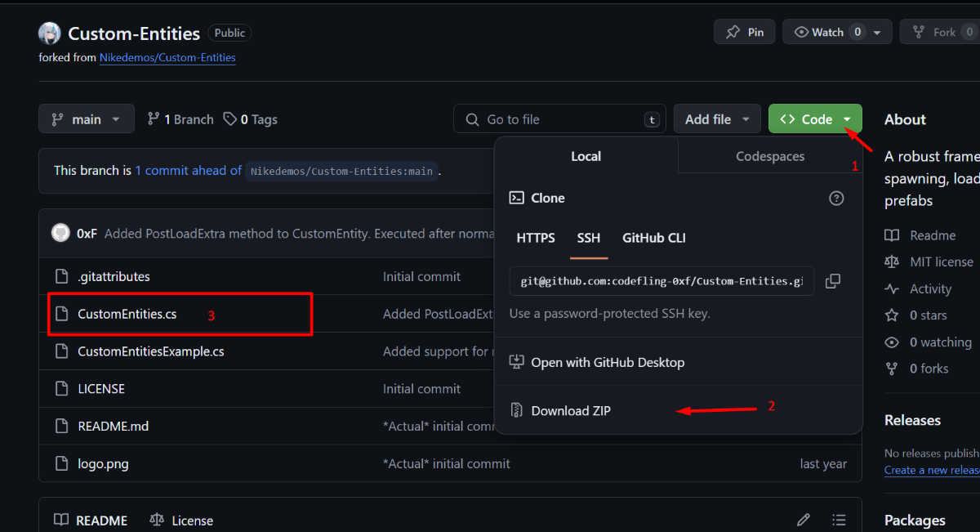Open the Nikedemos/Custom-Entities parent repo link
Image resolution: width=980 pixels, height=532 pixels.
tap(167, 57)
